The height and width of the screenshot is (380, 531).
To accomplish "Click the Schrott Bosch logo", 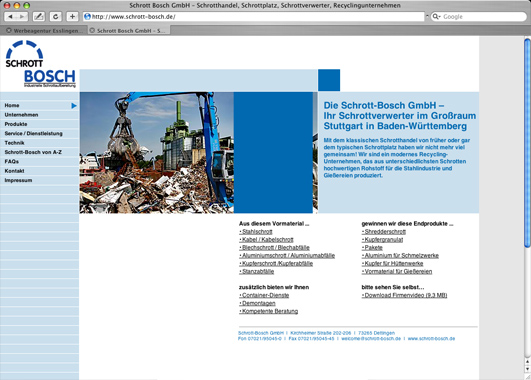I will [x=40, y=64].
